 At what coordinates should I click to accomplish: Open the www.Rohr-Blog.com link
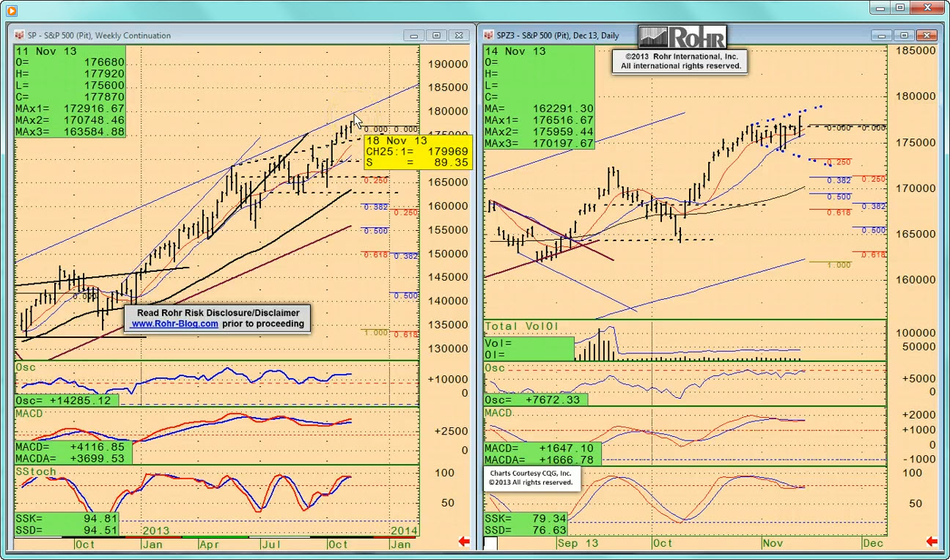pos(174,323)
